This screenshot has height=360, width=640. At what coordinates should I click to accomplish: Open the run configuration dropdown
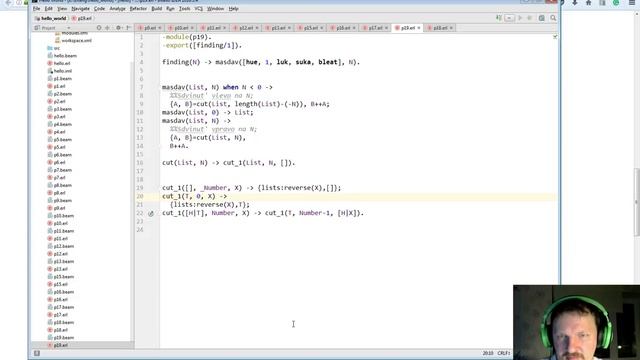coord(509,18)
